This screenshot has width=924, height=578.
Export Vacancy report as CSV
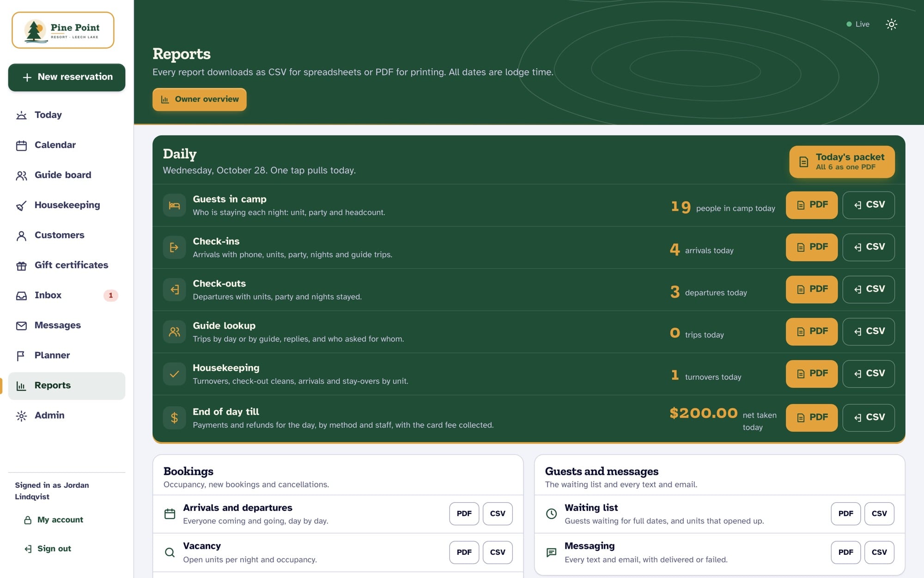pos(498,552)
